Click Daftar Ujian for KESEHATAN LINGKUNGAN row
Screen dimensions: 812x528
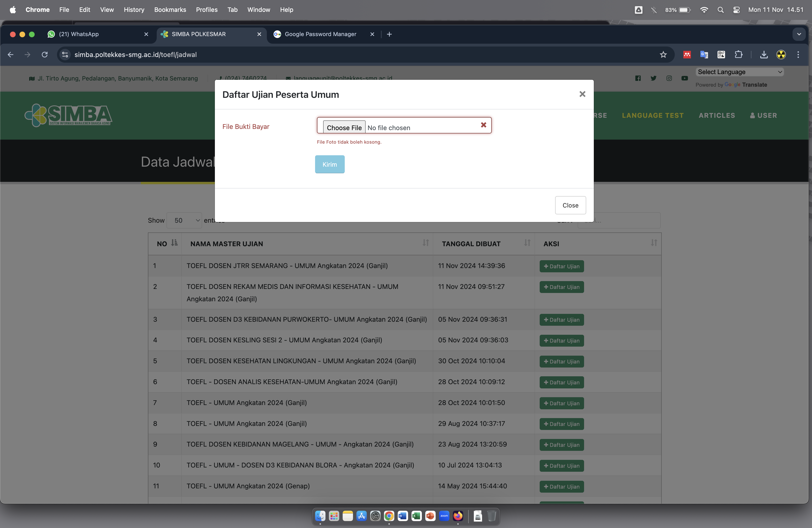pos(562,362)
